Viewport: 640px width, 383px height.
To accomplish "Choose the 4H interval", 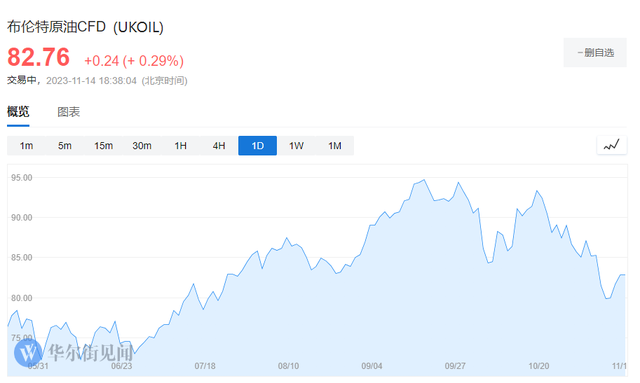I will point(219,146).
